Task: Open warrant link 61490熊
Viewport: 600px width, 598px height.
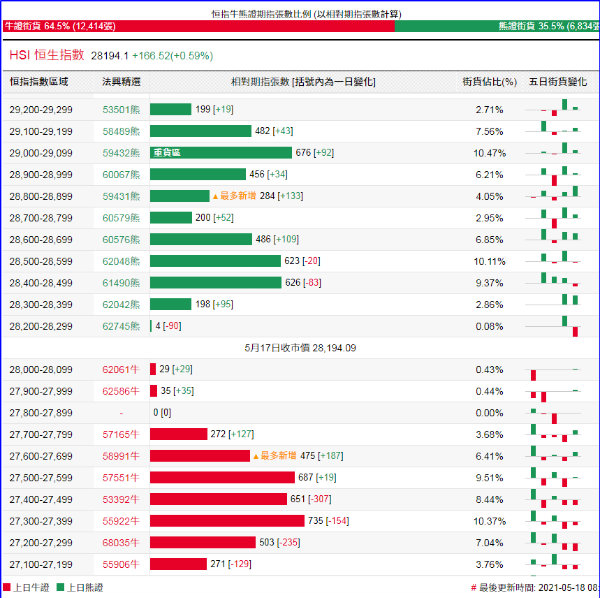Action: click(x=121, y=283)
